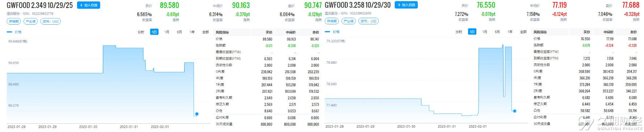Switch right chart to 1月 range
Image resolution: width=644 pixels, height=132 pixels.
coord(485,32)
